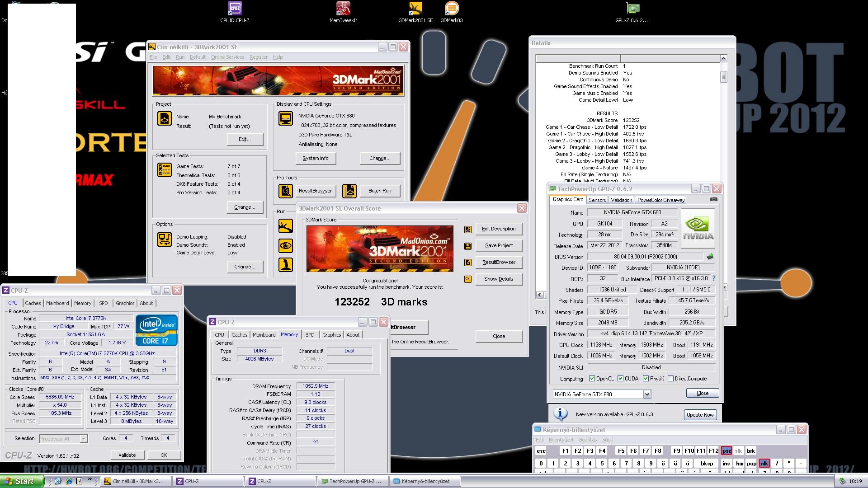
Task: Click the Project icon in 3DMark2001
Action: pyautogui.click(x=164, y=118)
